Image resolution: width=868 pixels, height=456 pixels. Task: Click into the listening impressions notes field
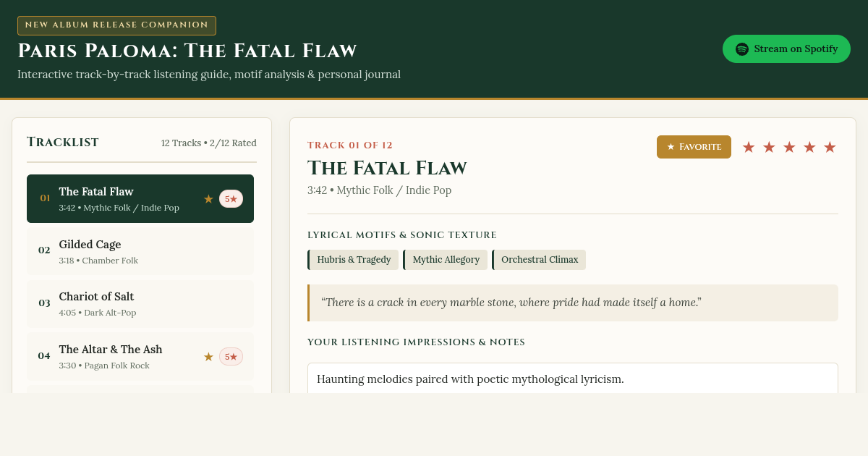point(573,379)
